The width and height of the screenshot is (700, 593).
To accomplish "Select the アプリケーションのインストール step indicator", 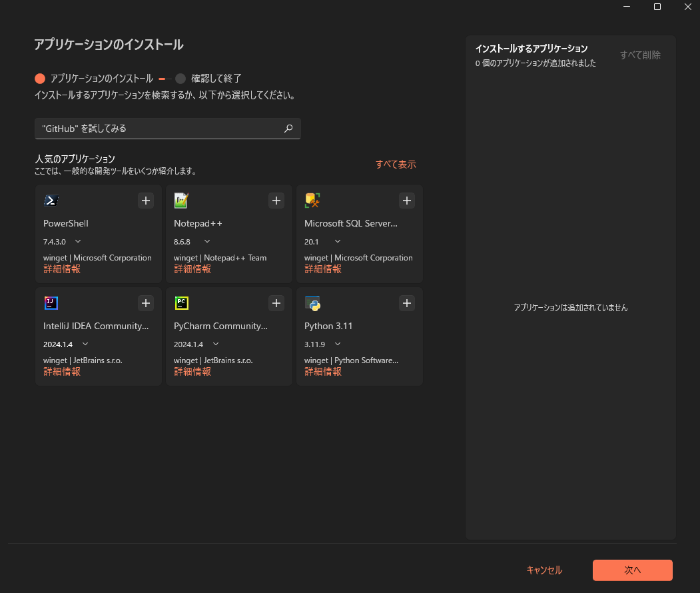I will point(94,79).
